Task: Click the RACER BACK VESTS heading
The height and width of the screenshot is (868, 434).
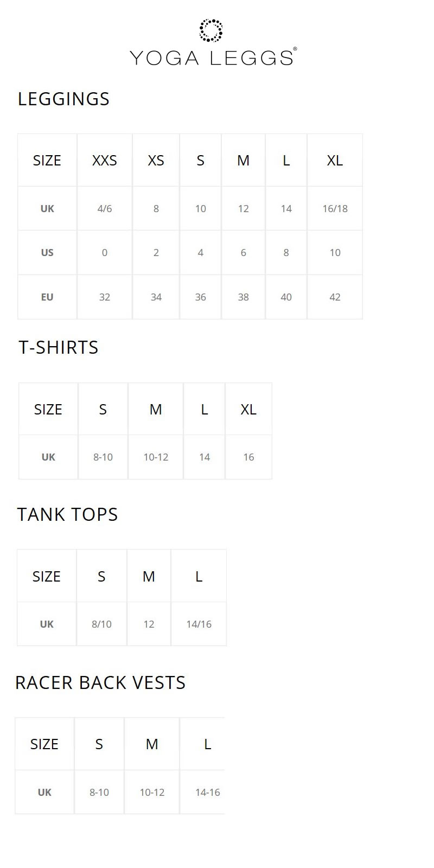Action: (100, 682)
